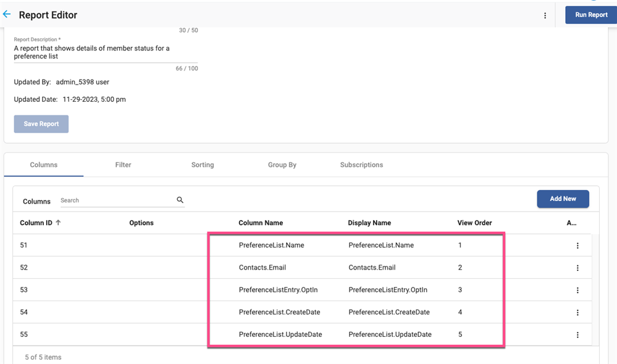This screenshot has height=364, width=617.
Task: Open the actions menu for column 54
Action: [577, 312]
